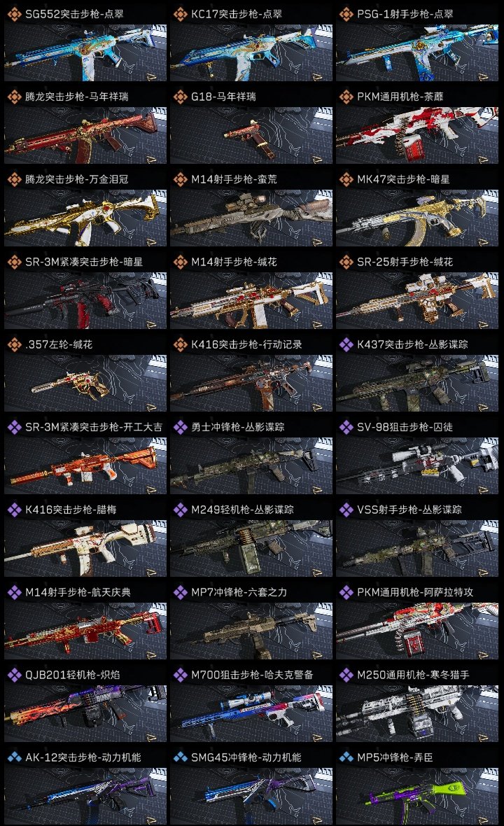This screenshot has width=504, height=826.
Task: Select the 腾龙突击步枪-万金泪冠 gold rifle image
Action: (x=85, y=218)
